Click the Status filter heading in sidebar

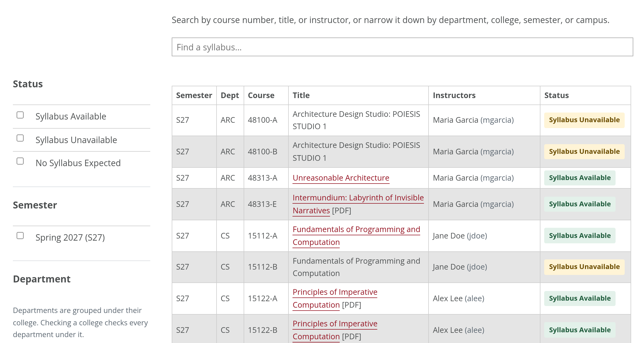[x=28, y=84]
